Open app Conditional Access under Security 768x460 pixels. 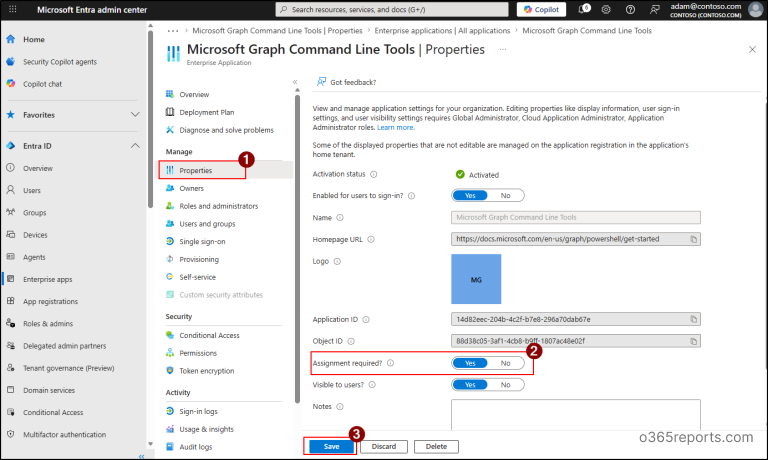pyautogui.click(x=209, y=335)
